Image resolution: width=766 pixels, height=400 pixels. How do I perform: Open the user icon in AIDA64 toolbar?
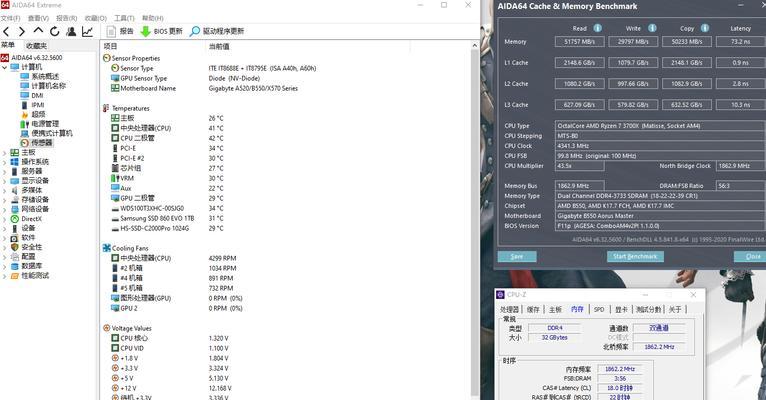click(x=71, y=32)
